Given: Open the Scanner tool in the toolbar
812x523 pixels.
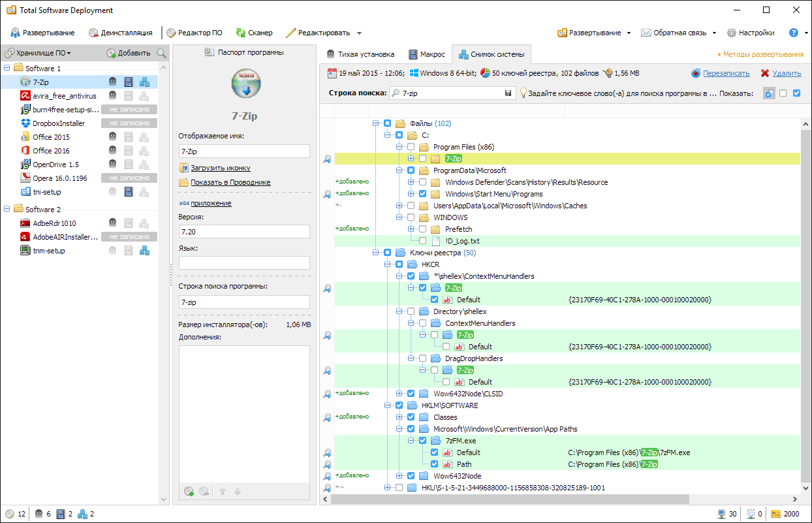Looking at the screenshot, I should tap(254, 33).
